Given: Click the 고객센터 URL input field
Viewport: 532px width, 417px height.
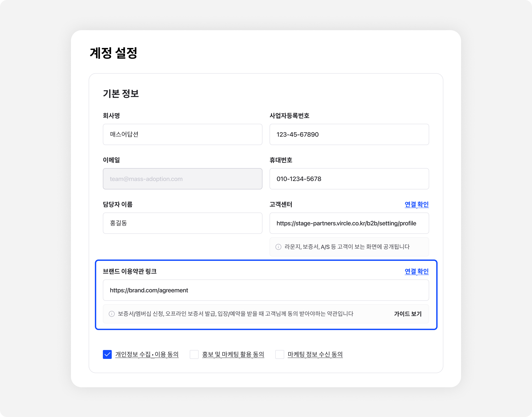Looking at the screenshot, I should tap(349, 223).
